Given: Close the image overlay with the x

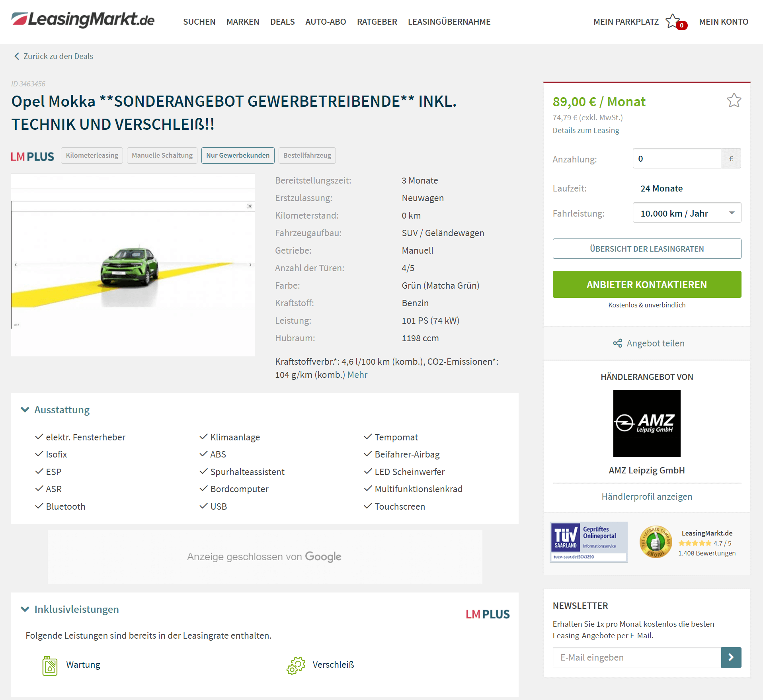Looking at the screenshot, I should tap(250, 206).
